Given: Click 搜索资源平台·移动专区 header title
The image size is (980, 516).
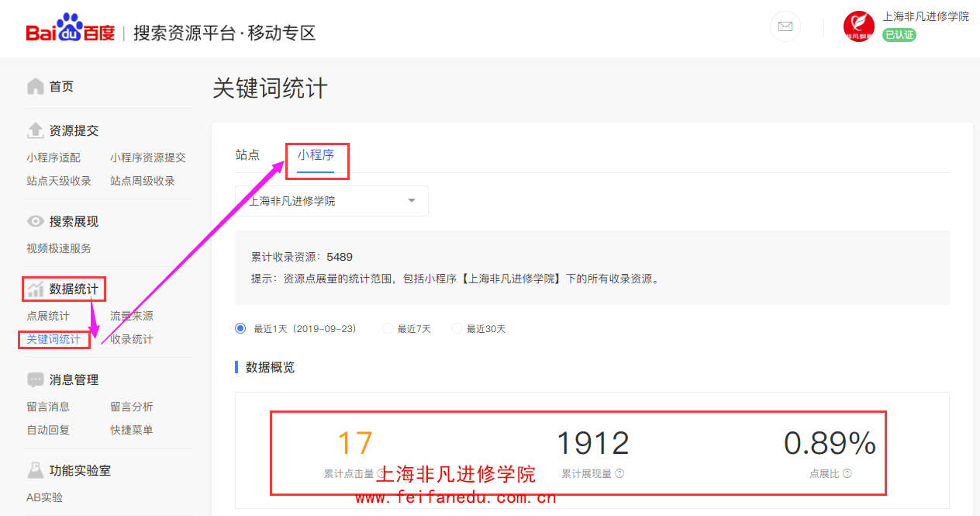Looking at the screenshot, I should (x=225, y=33).
